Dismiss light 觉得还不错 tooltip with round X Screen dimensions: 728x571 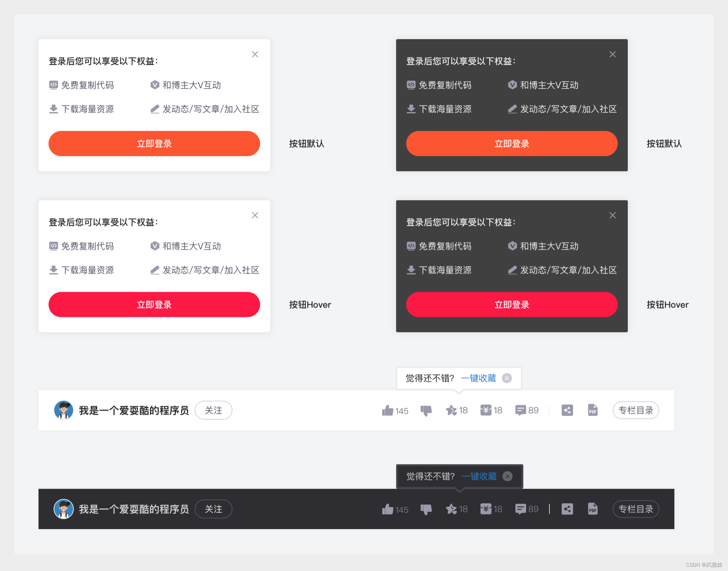pos(507,378)
